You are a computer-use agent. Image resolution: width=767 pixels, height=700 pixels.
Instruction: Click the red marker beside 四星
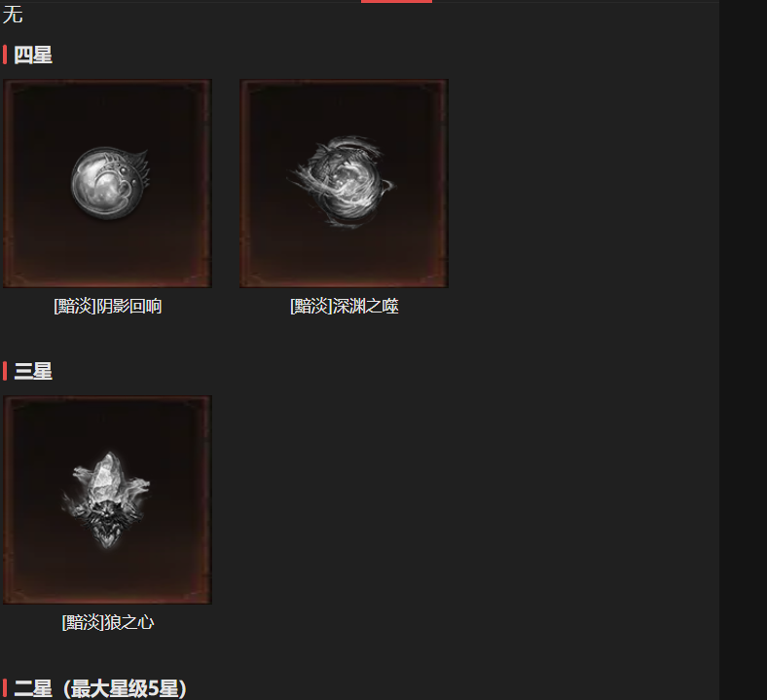click(x=5, y=55)
